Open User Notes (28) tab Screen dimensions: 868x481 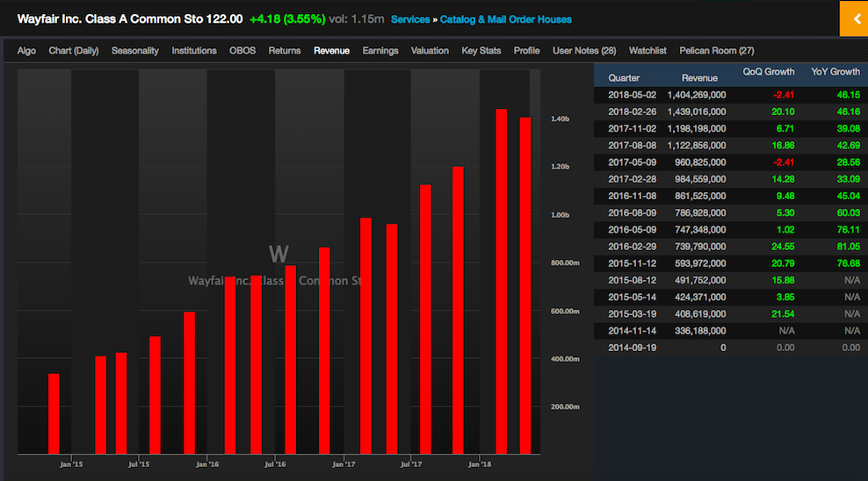coord(584,51)
